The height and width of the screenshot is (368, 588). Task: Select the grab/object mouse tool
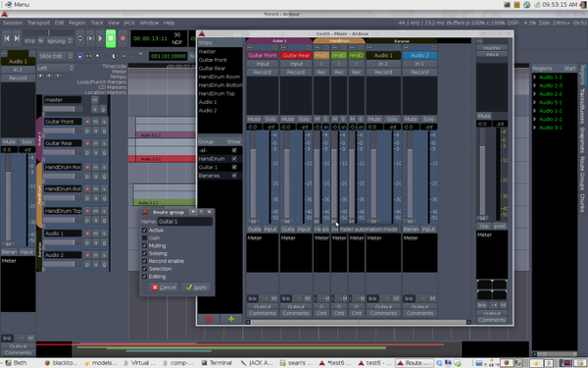tap(80, 56)
